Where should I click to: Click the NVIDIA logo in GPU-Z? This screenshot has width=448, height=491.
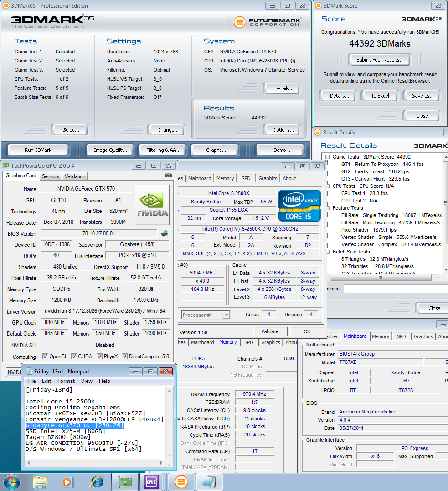[x=153, y=205]
